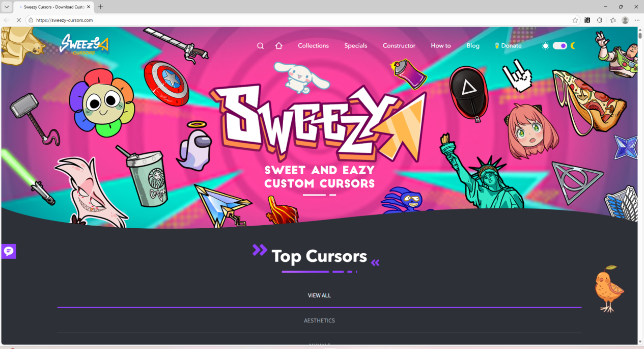
Task: Open browser settings and more menu
Action: pyautogui.click(x=637, y=20)
